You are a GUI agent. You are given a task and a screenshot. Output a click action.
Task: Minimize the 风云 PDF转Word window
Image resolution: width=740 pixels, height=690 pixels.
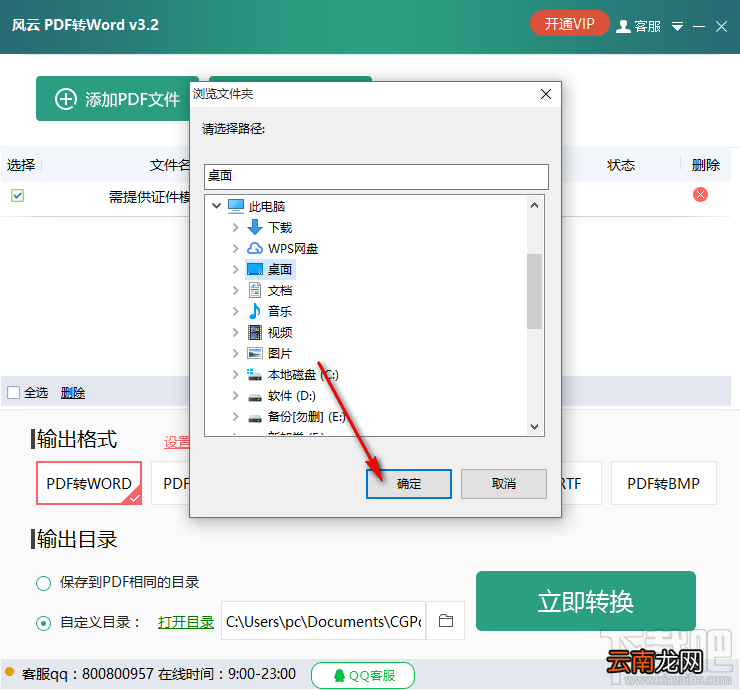point(698,26)
